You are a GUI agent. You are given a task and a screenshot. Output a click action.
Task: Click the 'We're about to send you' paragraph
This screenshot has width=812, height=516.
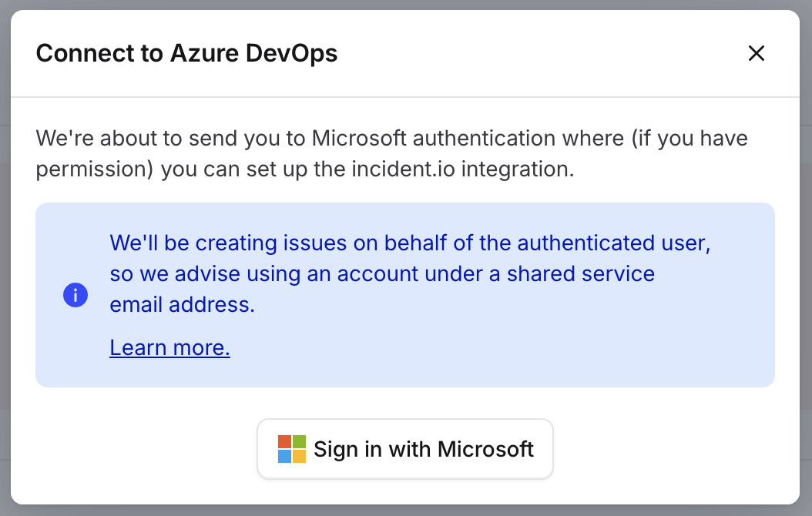(391, 154)
